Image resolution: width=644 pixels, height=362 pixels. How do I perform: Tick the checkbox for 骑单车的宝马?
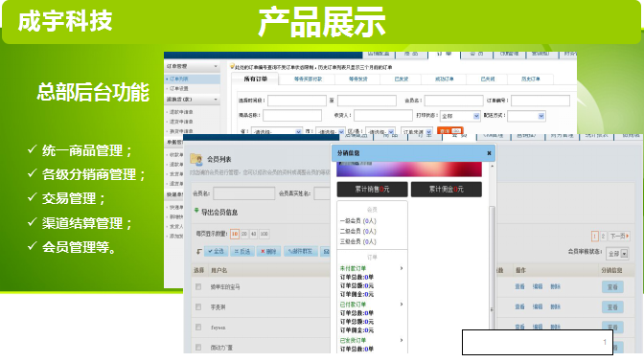click(198, 287)
